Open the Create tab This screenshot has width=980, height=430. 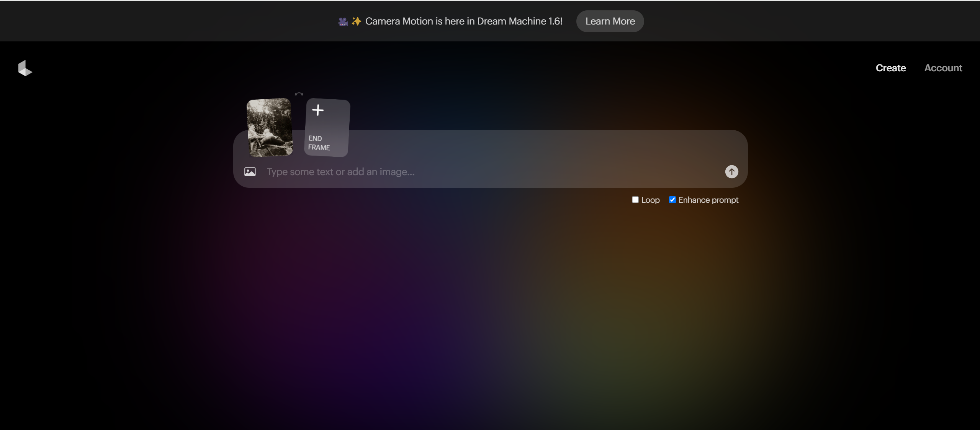tap(890, 68)
